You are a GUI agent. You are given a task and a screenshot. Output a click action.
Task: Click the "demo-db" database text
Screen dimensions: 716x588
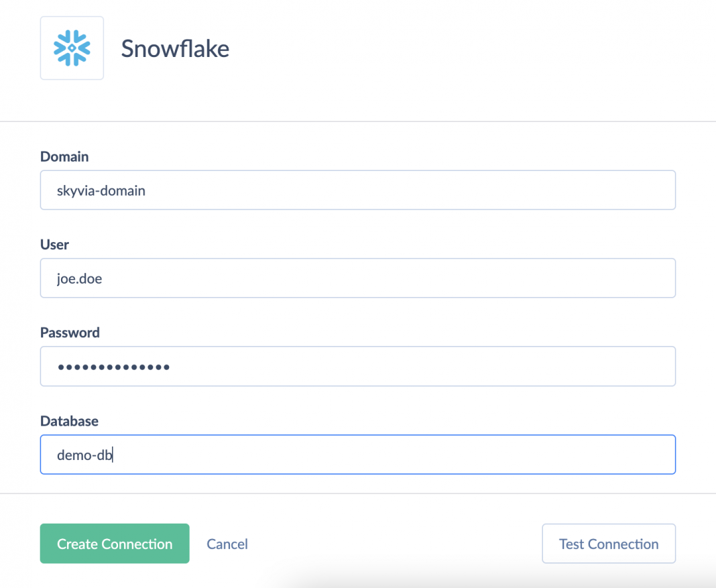pos(84,455)
